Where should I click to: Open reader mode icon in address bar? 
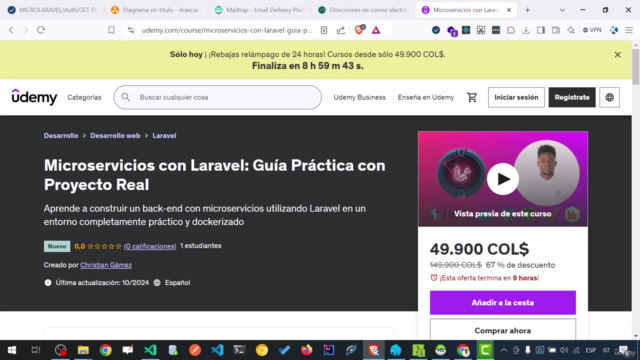[x=324, y=30]
